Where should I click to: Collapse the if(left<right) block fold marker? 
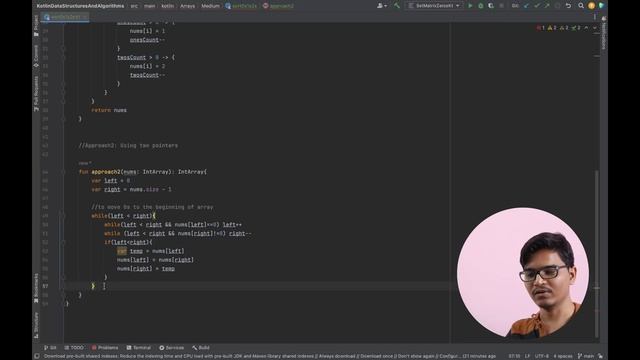coord(63,242)
